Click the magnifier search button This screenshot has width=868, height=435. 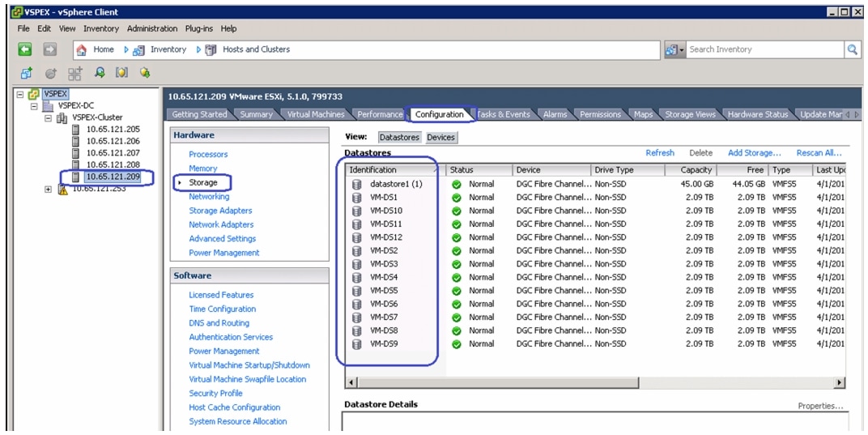pyautogui.click(x=853, y=49)
